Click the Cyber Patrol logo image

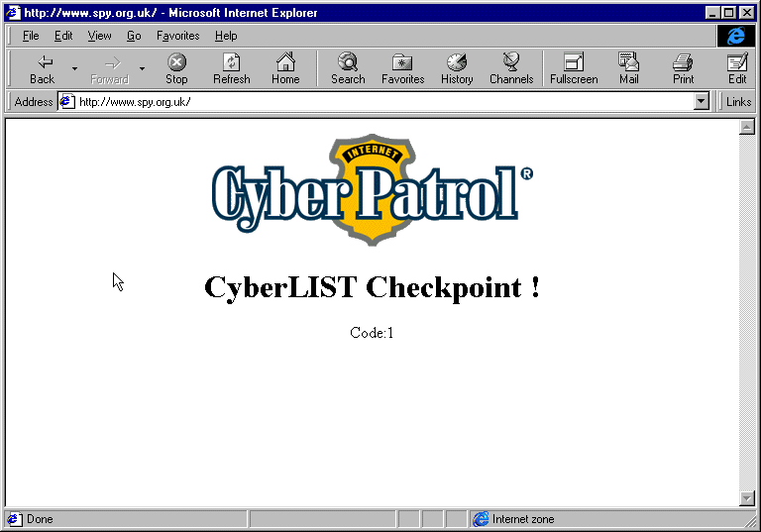[x=373, y=190]
